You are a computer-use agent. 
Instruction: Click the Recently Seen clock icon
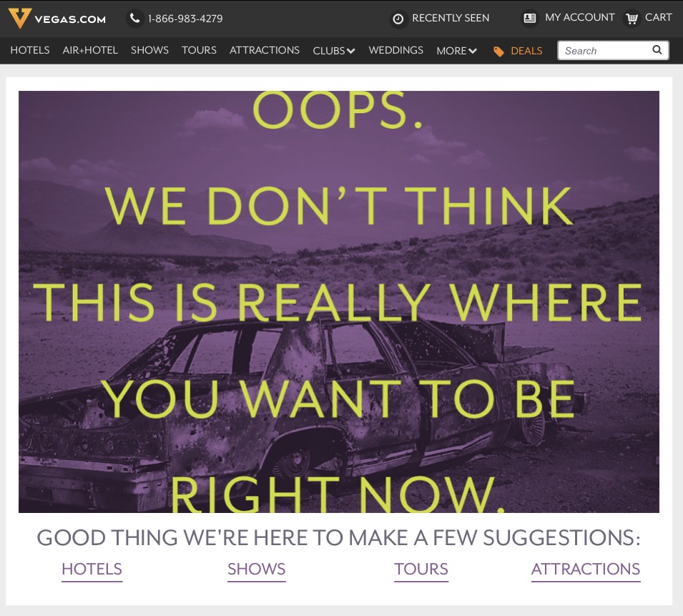click(x=398, y=19)
